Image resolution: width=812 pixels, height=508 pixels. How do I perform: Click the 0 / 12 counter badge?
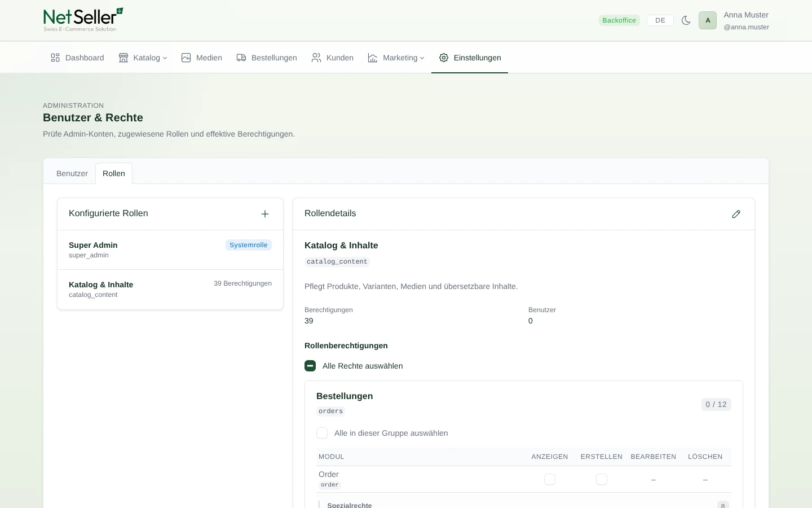coord(716,405)
